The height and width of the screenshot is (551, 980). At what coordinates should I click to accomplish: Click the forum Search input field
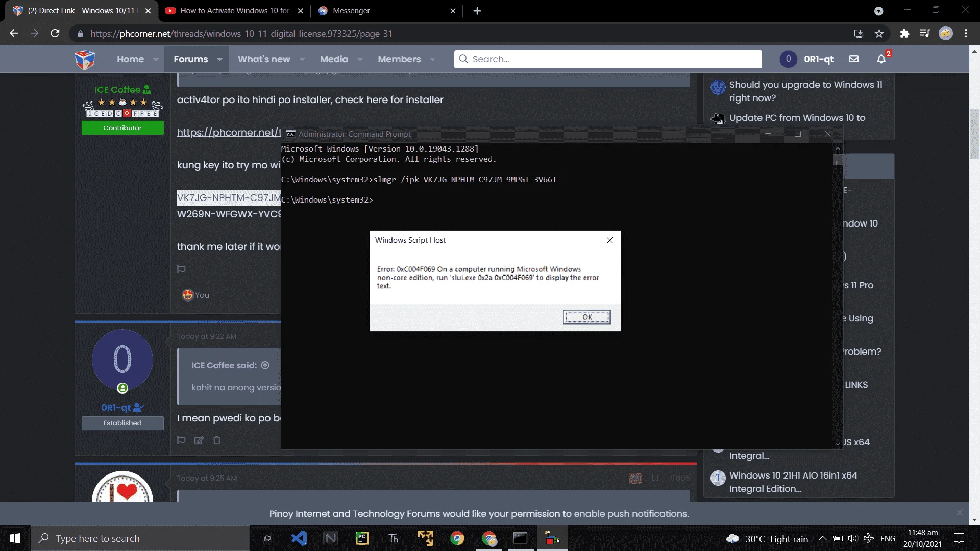pyautogui.click(x=608, y=59)
